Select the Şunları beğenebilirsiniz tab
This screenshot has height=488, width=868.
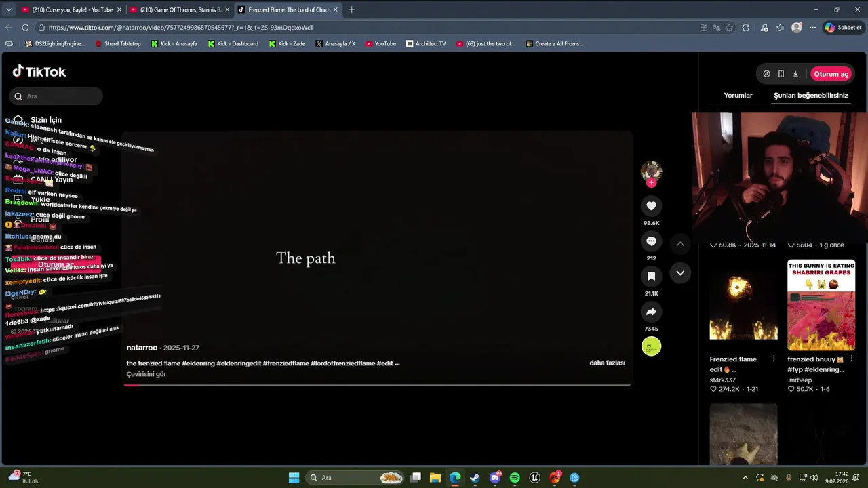(811, 96)
